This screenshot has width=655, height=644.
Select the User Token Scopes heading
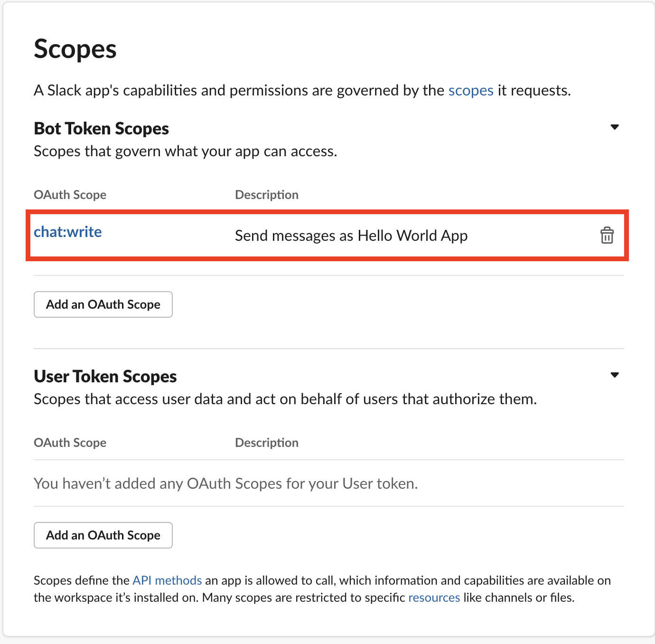click(105, 376)
